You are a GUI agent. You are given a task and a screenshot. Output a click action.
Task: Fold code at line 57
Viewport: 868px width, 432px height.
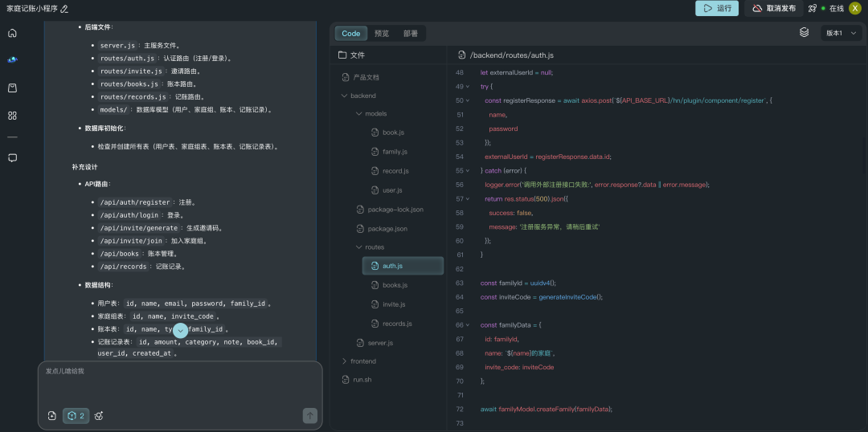pyautogui.click(x=468, y=198)
